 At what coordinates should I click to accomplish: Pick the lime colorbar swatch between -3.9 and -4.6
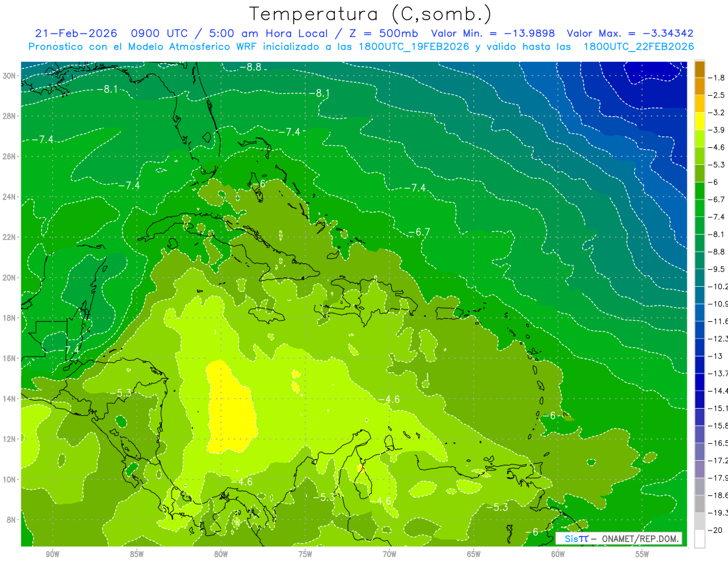point(699,139)
